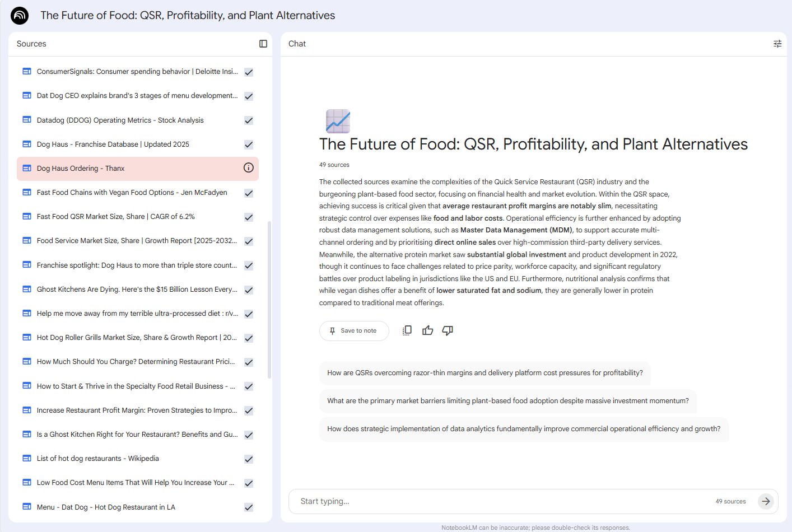Click info icon on Dog Haus Ordering source
The width and height of the screenshot is (792, 532).
[249, 168]
